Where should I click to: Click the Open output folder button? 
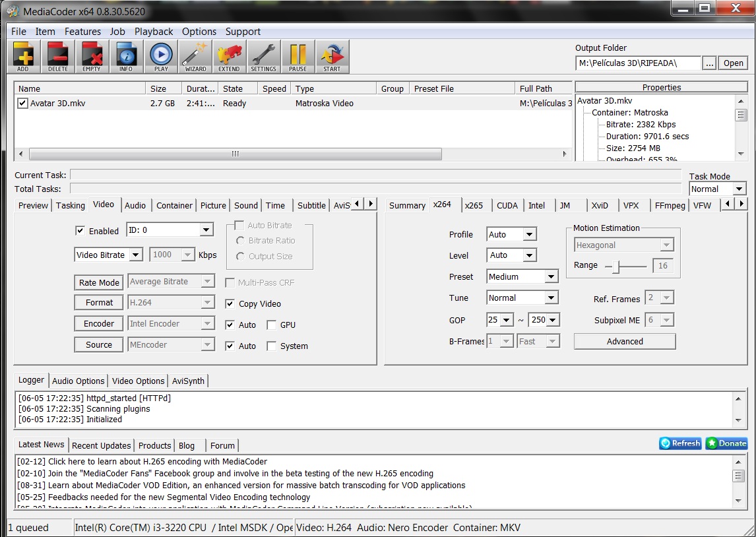(x=733, y=63)
